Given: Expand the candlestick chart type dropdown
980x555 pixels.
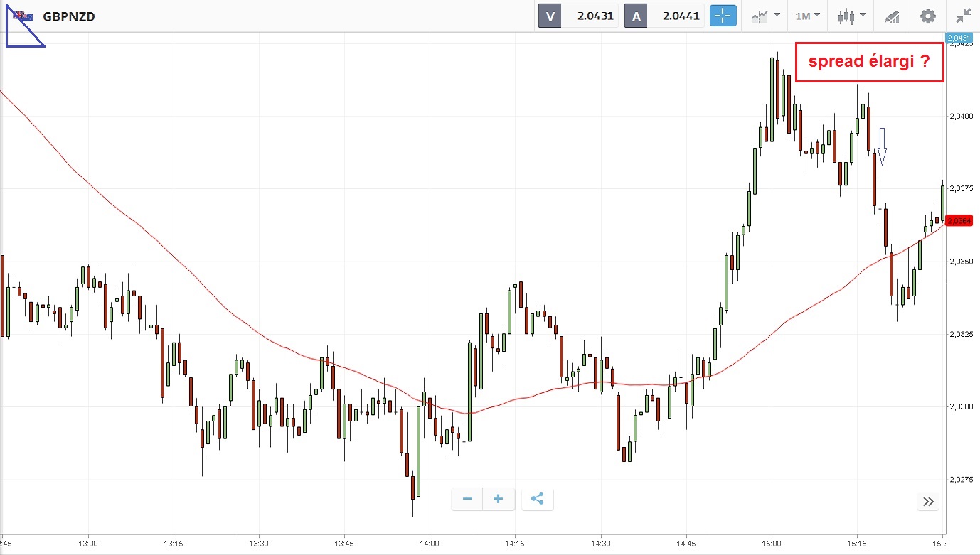Looking at the screenshot, I should coord(851,16).
